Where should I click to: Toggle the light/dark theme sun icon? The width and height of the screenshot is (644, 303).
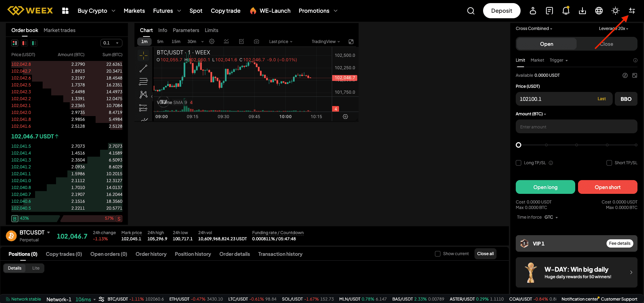point(615,11)
